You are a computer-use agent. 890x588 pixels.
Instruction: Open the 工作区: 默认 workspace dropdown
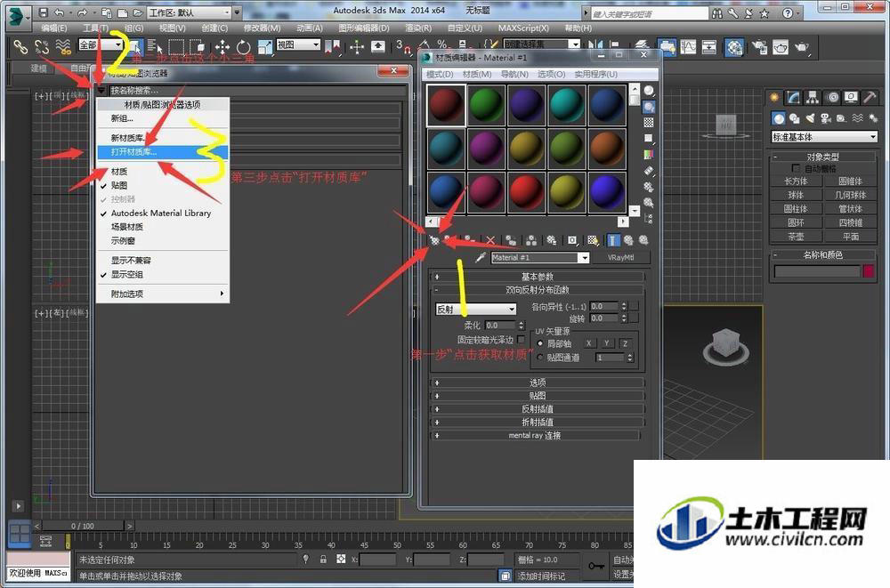coord(189,12)
